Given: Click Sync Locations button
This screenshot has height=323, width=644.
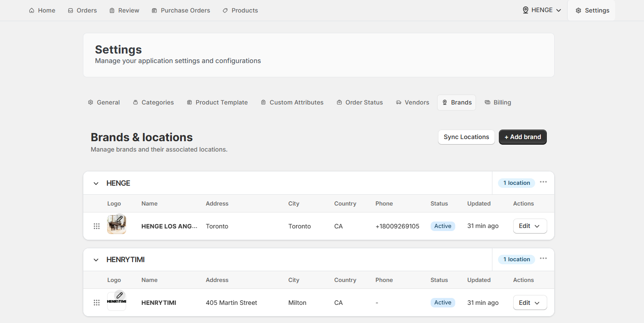Looking at the screenshot, I should (466, 137).
